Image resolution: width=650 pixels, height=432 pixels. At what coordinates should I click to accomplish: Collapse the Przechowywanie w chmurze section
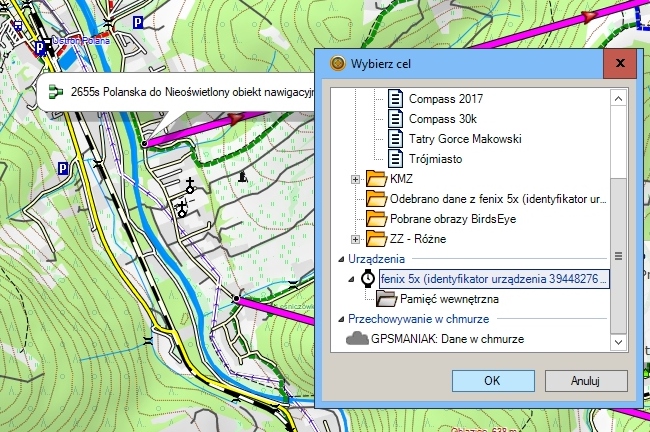338,319
